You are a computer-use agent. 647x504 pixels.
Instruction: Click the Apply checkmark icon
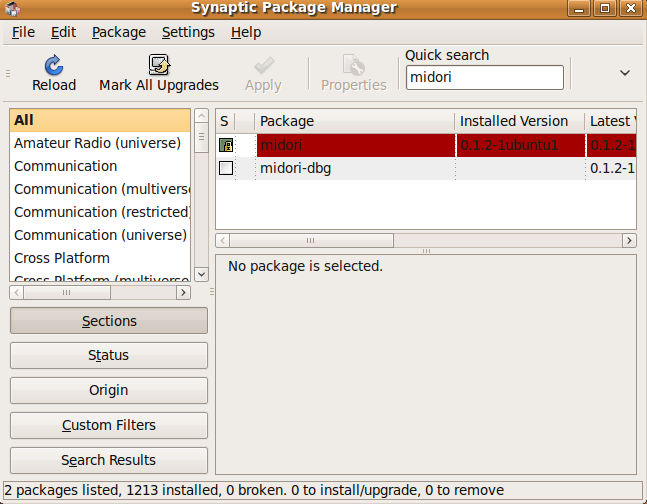(x=263, y=66)
